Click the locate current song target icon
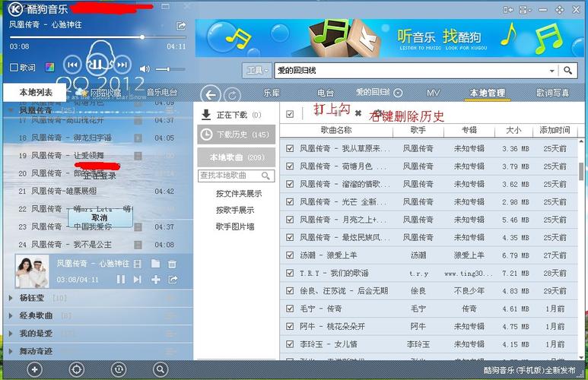588x380 pixels. coord(77,369)
